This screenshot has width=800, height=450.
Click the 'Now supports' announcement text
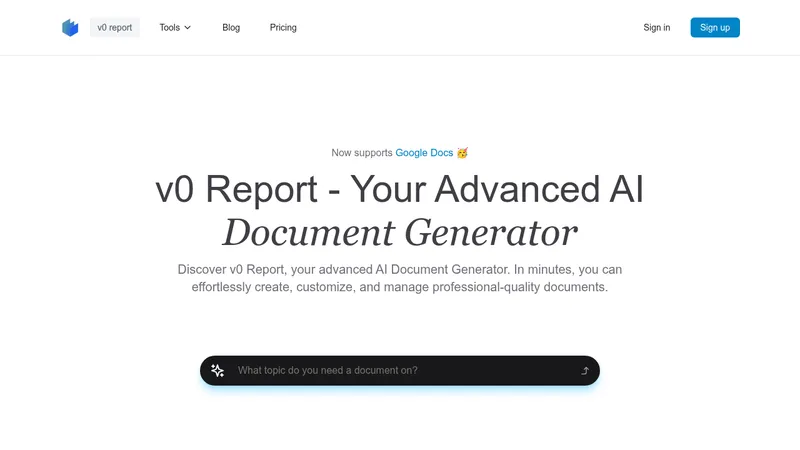click(362, 153)
